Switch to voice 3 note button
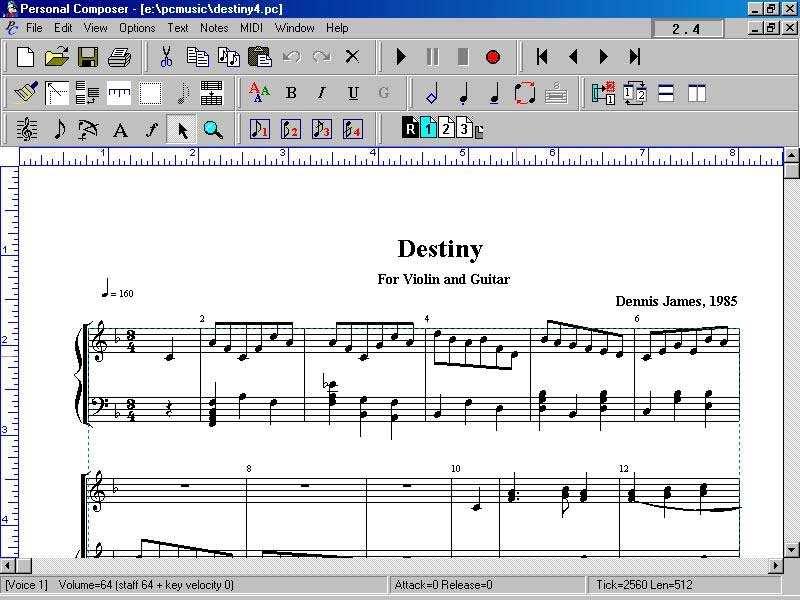The image size is (800, 600). (x=321, y=130)
